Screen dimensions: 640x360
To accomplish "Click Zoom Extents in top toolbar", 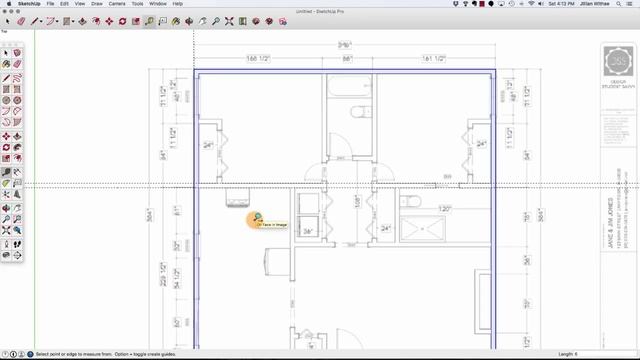I will 229,21.
